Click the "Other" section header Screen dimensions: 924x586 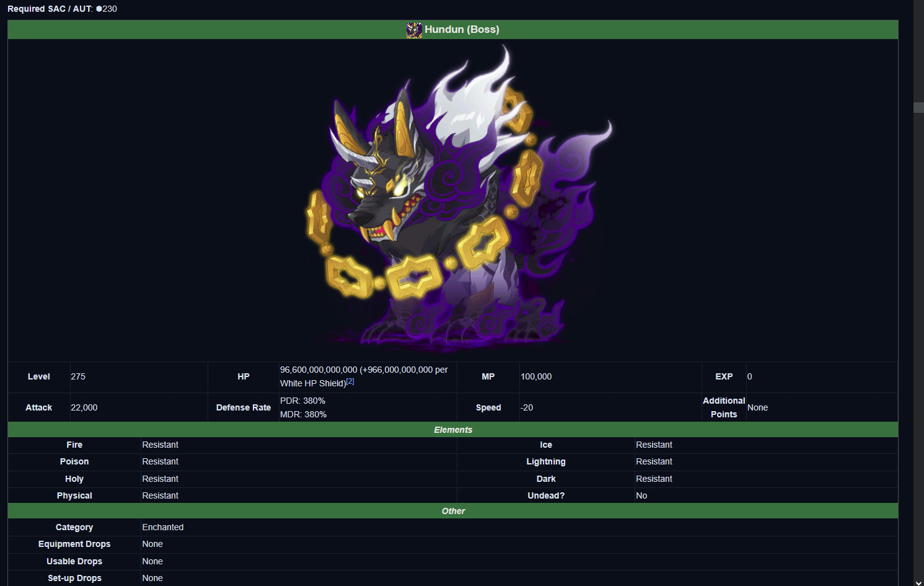[453, 511]
